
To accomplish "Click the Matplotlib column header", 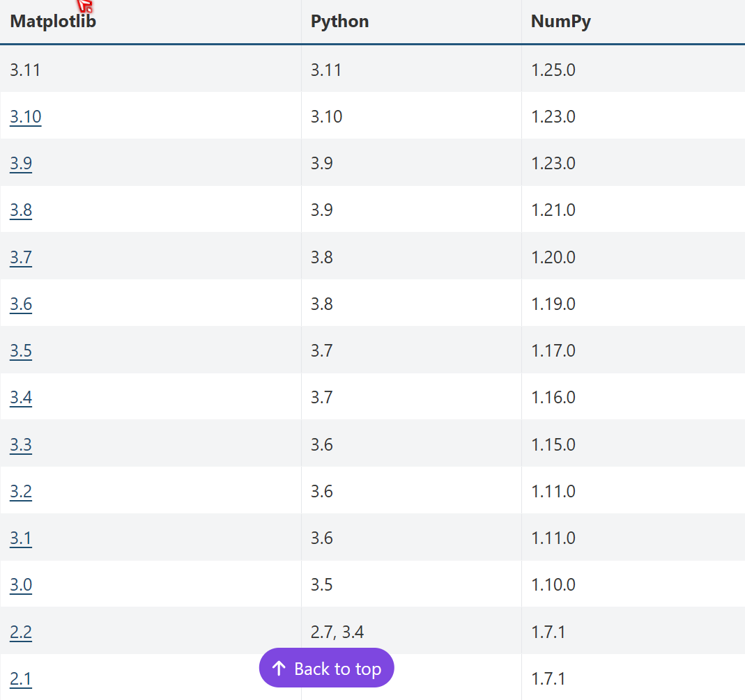I will 52,22.
